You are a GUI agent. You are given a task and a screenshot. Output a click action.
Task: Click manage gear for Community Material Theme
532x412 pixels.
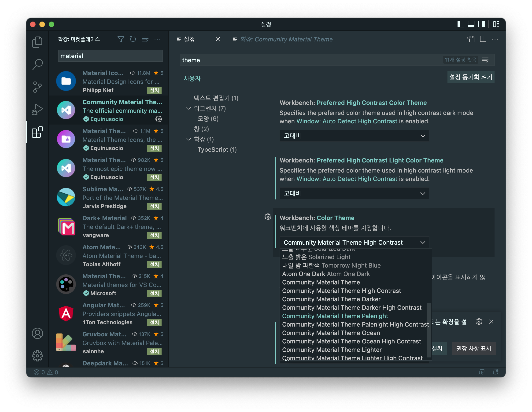click(x=159, y=119)
